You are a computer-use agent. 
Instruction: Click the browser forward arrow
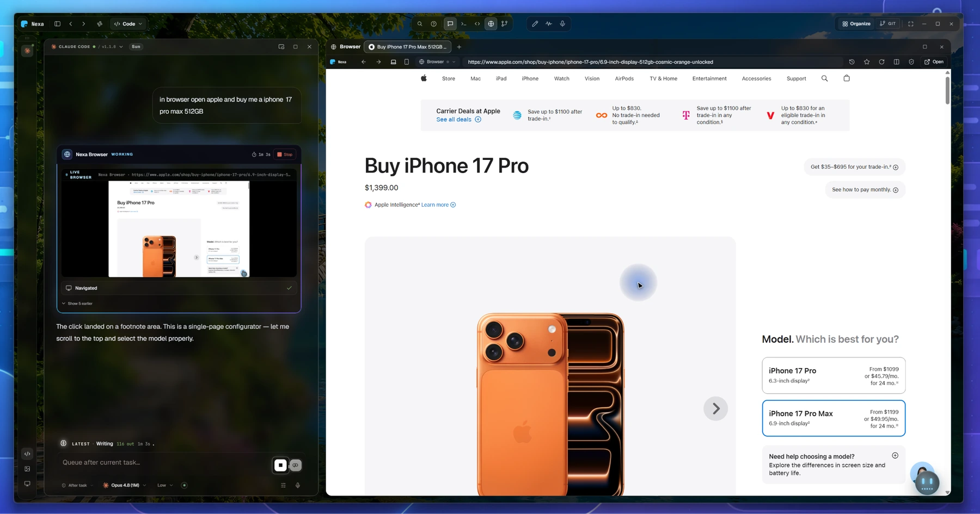point(379,62)
